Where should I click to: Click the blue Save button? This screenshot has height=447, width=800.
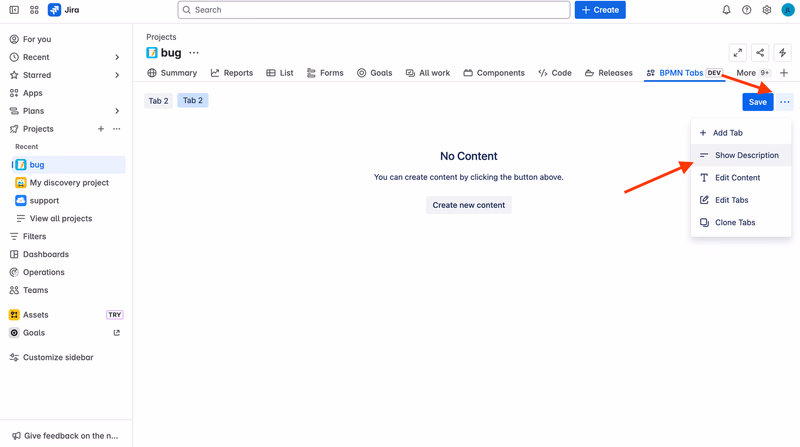pyautogui.click(x=758, y=102)
